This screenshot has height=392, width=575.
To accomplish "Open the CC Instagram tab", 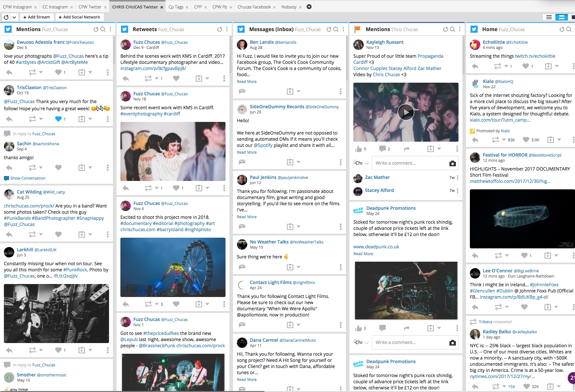I will pos(55,7).
